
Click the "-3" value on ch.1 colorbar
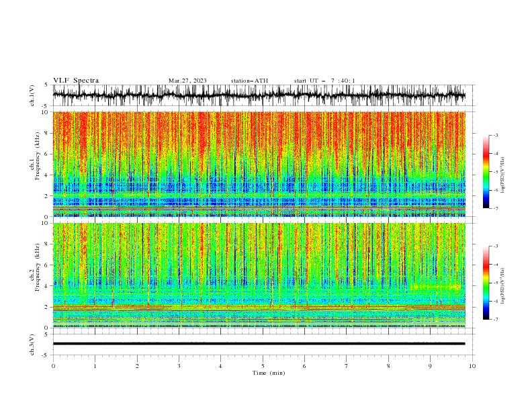tap(495, 135)
